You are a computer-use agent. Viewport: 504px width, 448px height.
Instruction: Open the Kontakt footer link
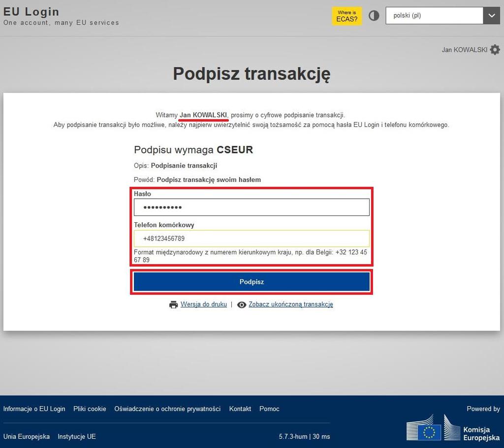tap(240, 409)
